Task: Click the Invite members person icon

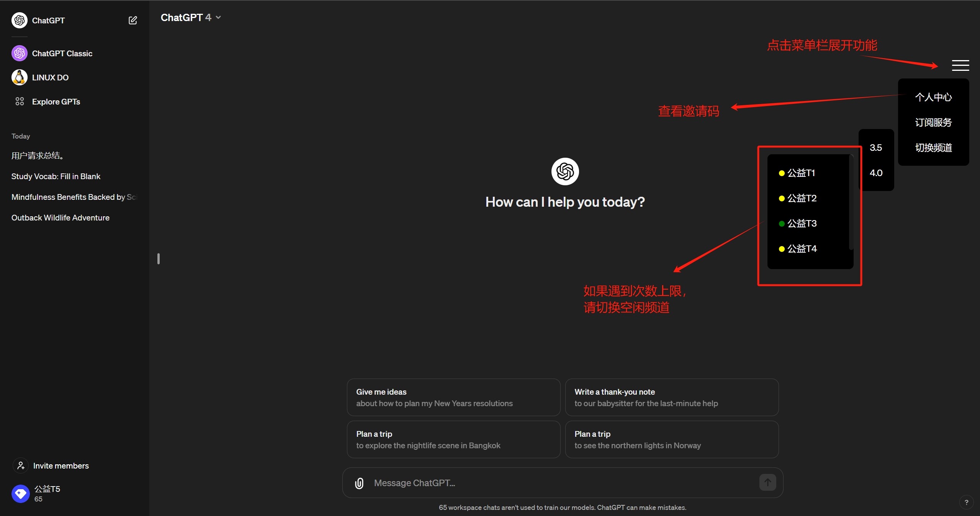Action: tap(21, 465)
